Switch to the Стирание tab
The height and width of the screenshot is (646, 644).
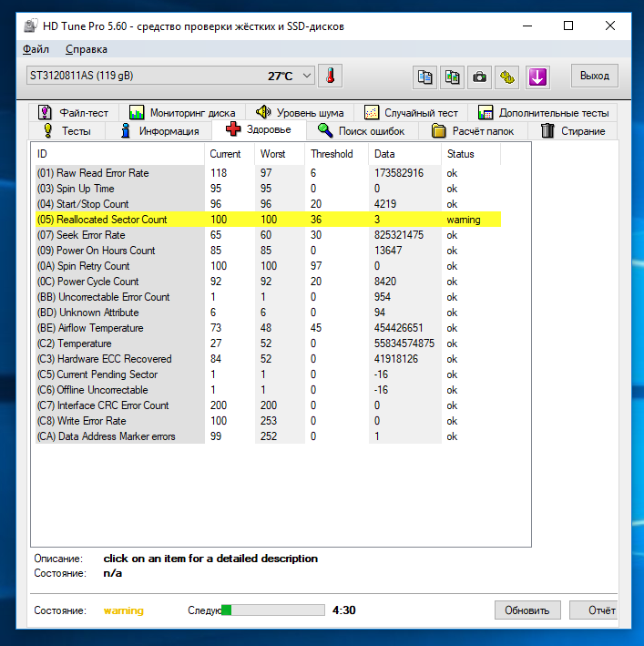click(x=572, y=131)
